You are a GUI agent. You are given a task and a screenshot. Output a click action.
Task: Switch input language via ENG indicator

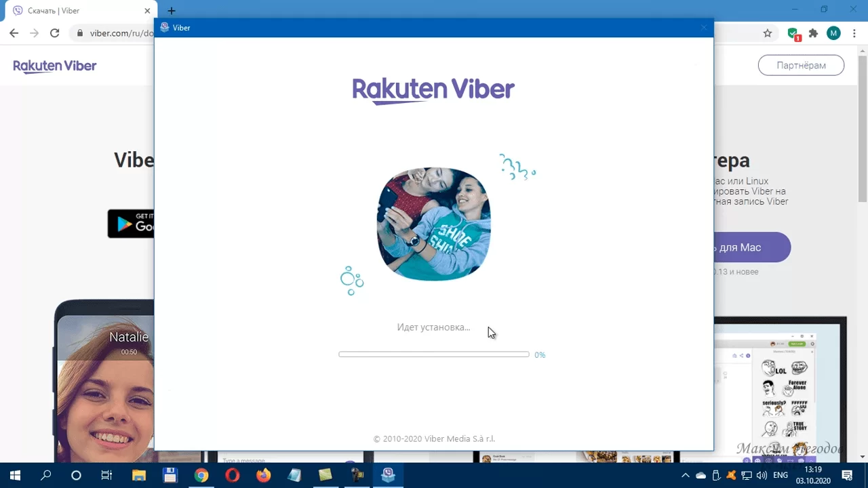click(781, 475)
